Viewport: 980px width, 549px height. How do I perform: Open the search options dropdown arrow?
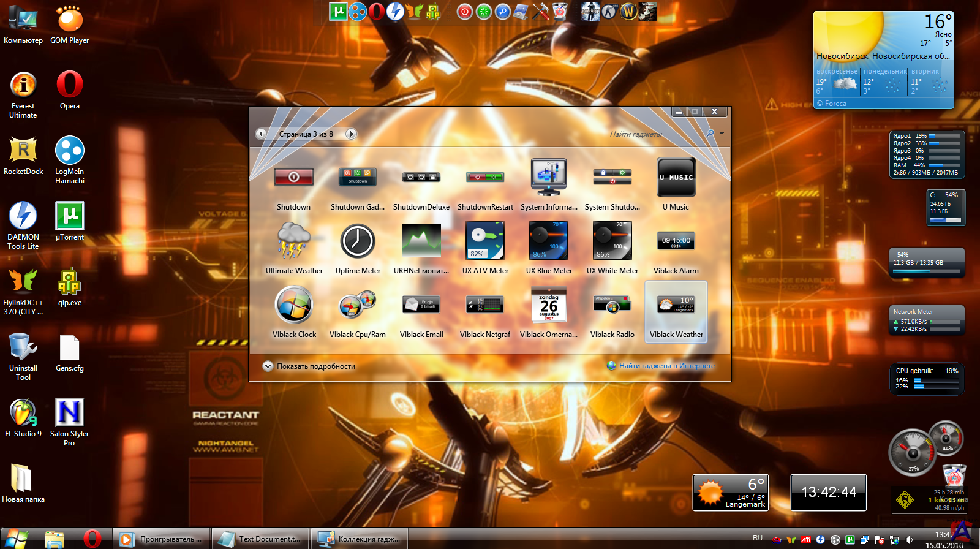[722, 134]
